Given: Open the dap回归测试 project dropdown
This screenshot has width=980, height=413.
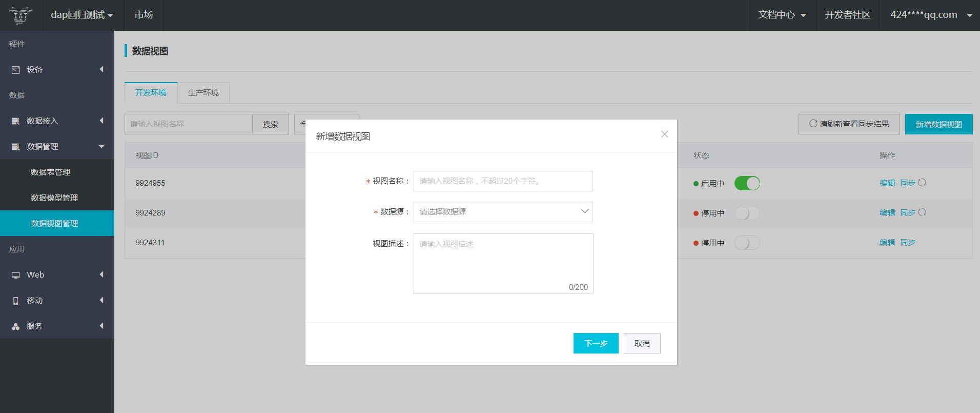Looking at the screenshot, I should (x=82, y=15).
